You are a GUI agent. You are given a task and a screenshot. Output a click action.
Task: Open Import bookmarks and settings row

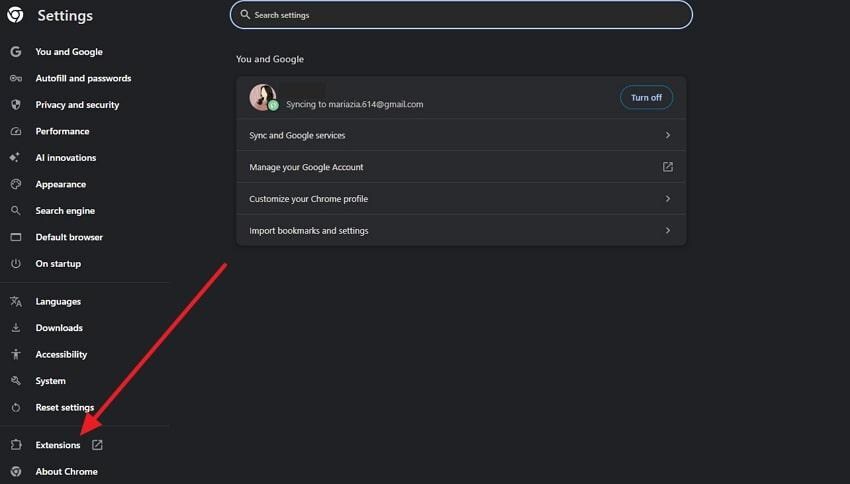[x=461, y=230]
